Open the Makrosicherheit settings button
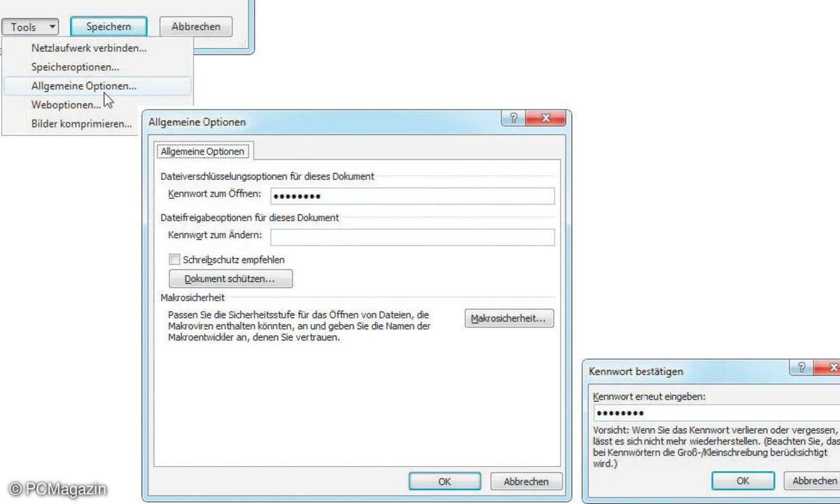This screenshot has width=840, height=504. 509,318
